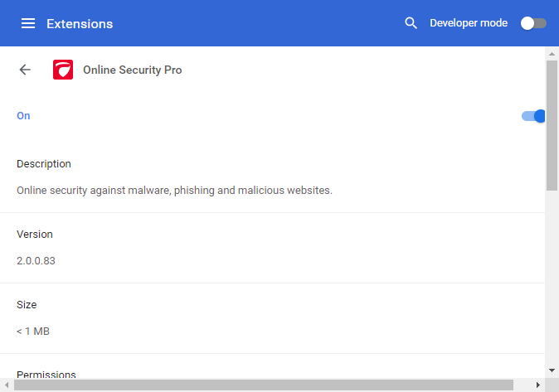Open the Extensions hamburger main menu
559x392 pixels.
pyautogui.click(x=28, y=23)
